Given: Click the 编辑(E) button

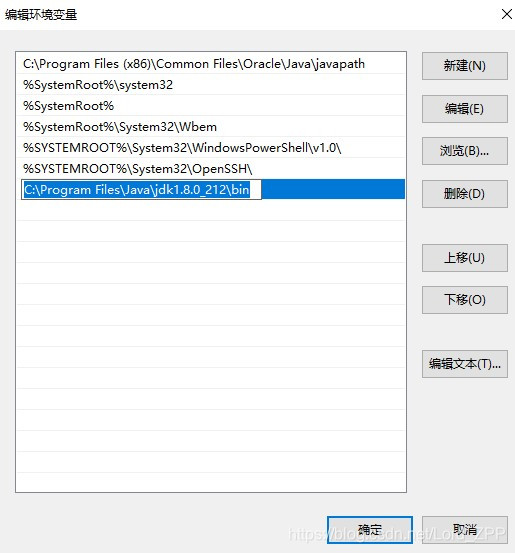Looking at the screenshot, I should (x=465, y=109).
